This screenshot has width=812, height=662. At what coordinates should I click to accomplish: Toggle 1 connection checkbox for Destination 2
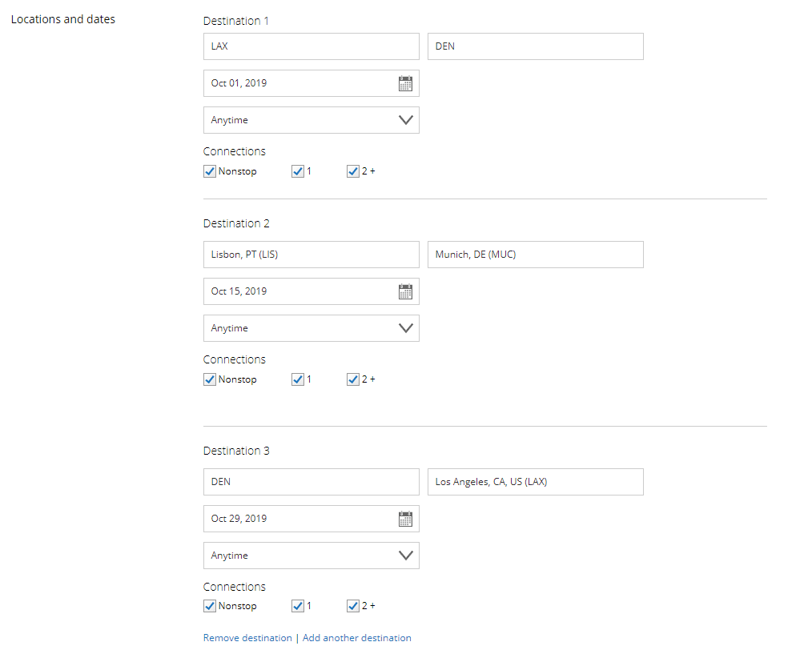[x=298, y=379]
